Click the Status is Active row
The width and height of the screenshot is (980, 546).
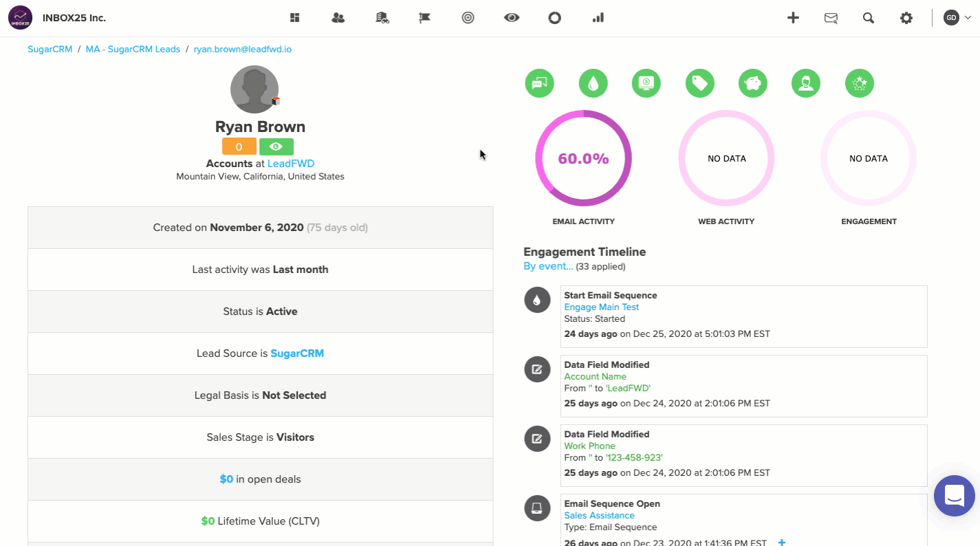point(260,312)
